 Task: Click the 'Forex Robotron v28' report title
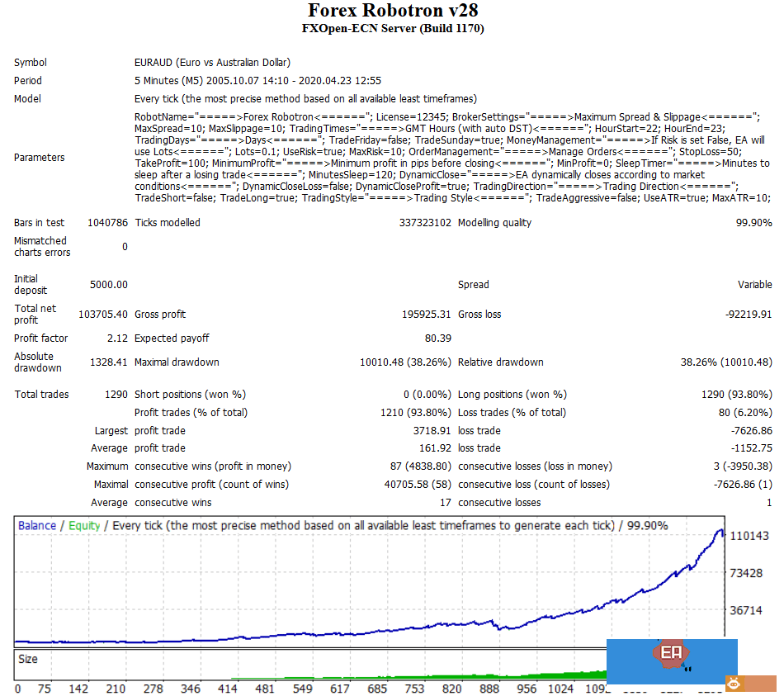point(393,10)
